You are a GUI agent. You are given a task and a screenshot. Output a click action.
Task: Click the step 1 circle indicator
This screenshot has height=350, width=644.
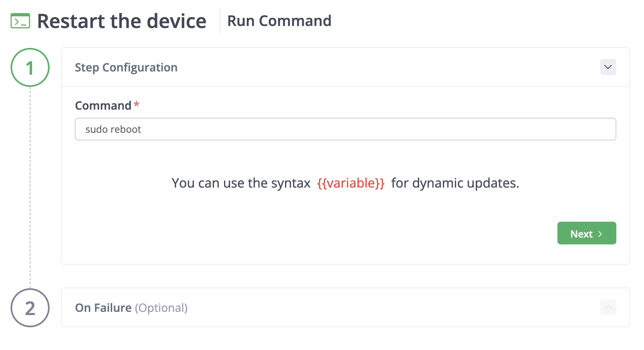(x=30, y=67)
